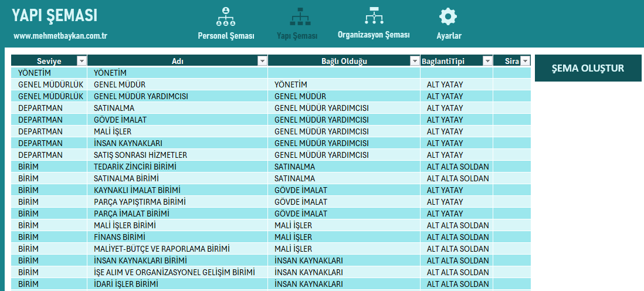Select the KAYNAKLI İMALAT BİRİMİ cell
The width and height of the screenshot is (644, 291).
coord(178,190)
